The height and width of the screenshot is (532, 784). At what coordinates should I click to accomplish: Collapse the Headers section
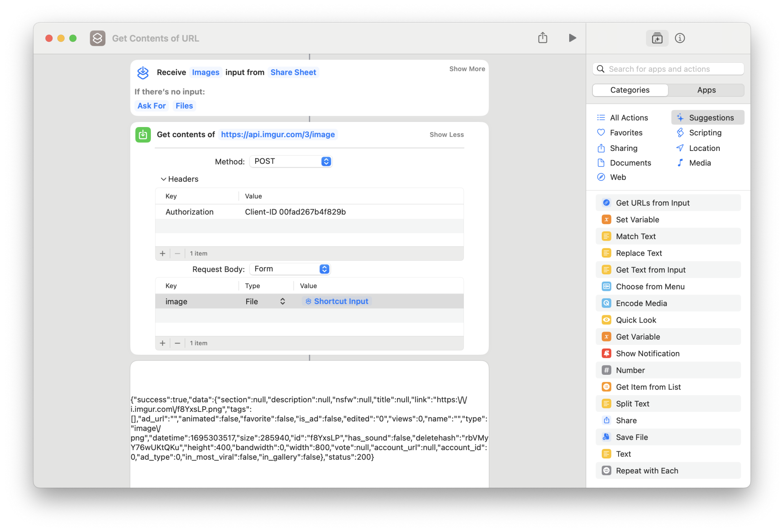[163, 179]
